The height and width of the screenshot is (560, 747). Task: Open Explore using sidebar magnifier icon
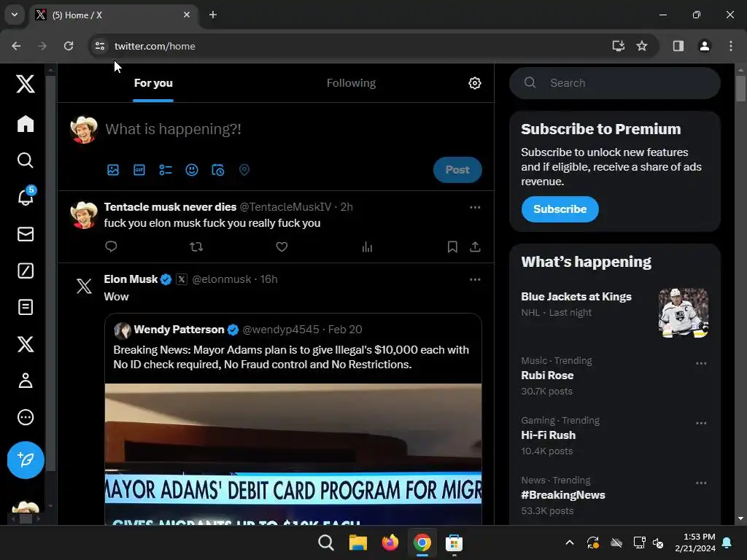tap(26, 160)
